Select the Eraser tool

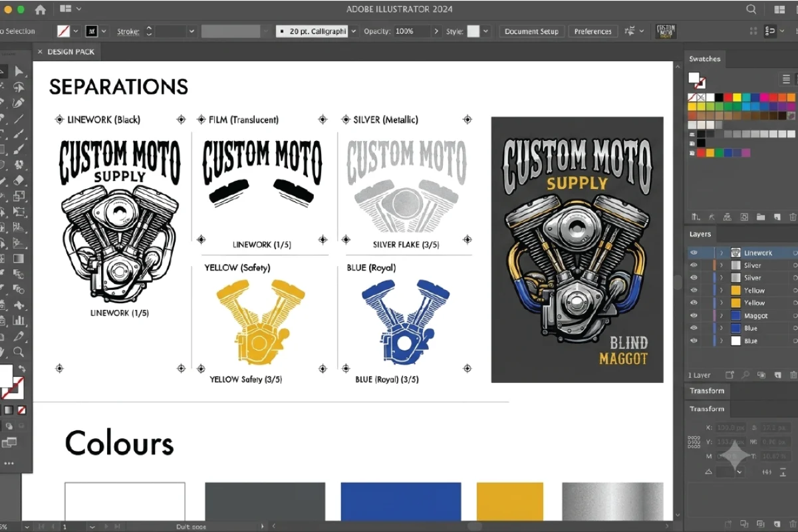tap(19, 180)
